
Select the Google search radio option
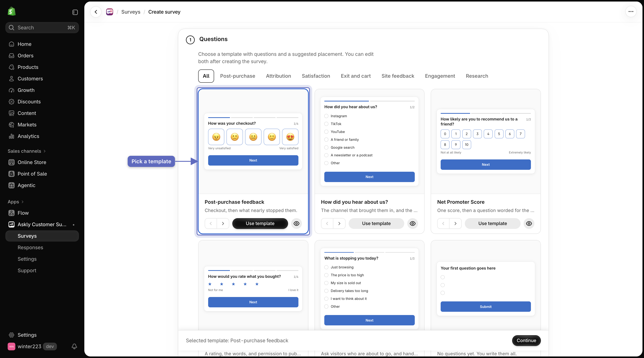click(x=326, y=147)
